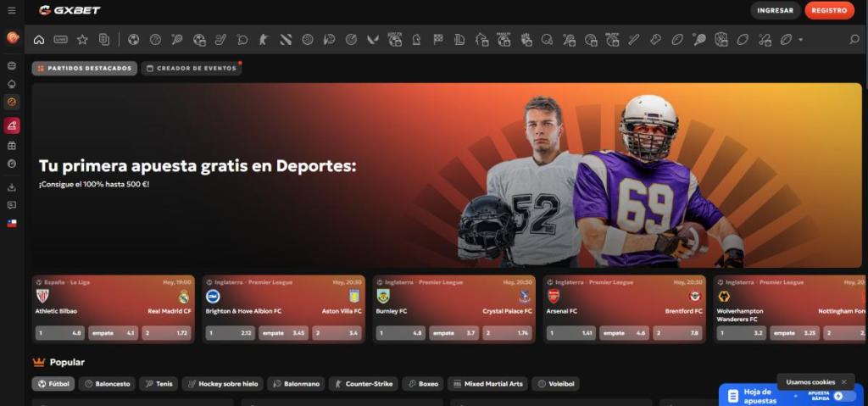Screen dimensions: 868x406
Task: Select Hockey sobre hielo filter
Action: coord(222,384)
